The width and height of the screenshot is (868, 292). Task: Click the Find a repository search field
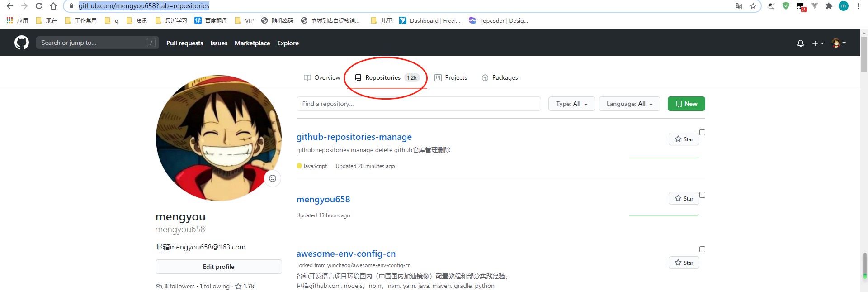(x=419, y=104)
